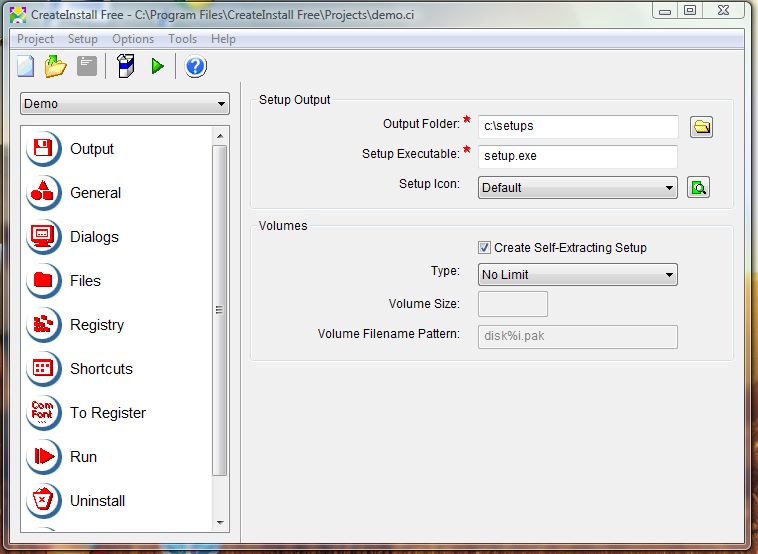Click the Save Project toolbar icon
The width and height of the screenshot is (758, 554).
click(x=87, y=66)
